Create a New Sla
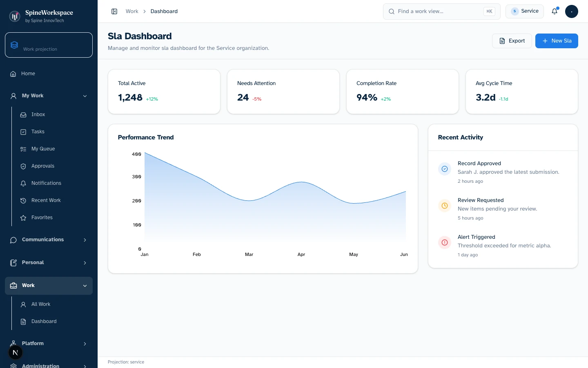Image resolution: width=588 pixels, height=368 pixels. (x=557, y=41)
